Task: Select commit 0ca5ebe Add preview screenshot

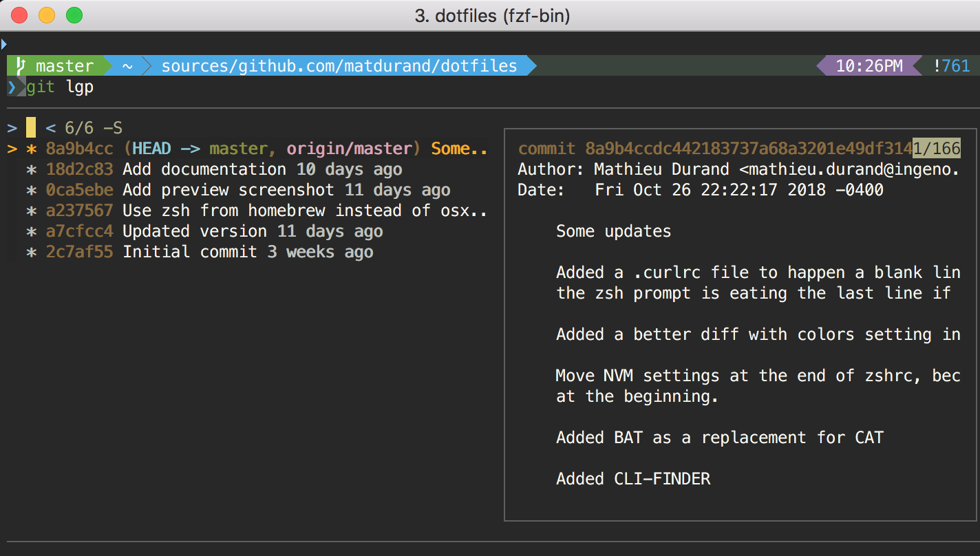Action: (239, 190)
